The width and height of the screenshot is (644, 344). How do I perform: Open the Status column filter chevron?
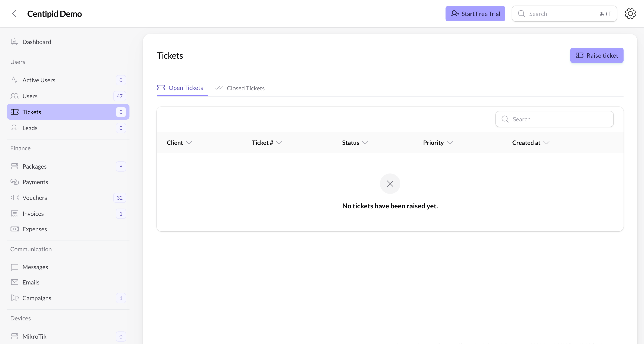[x=365, y=142]
